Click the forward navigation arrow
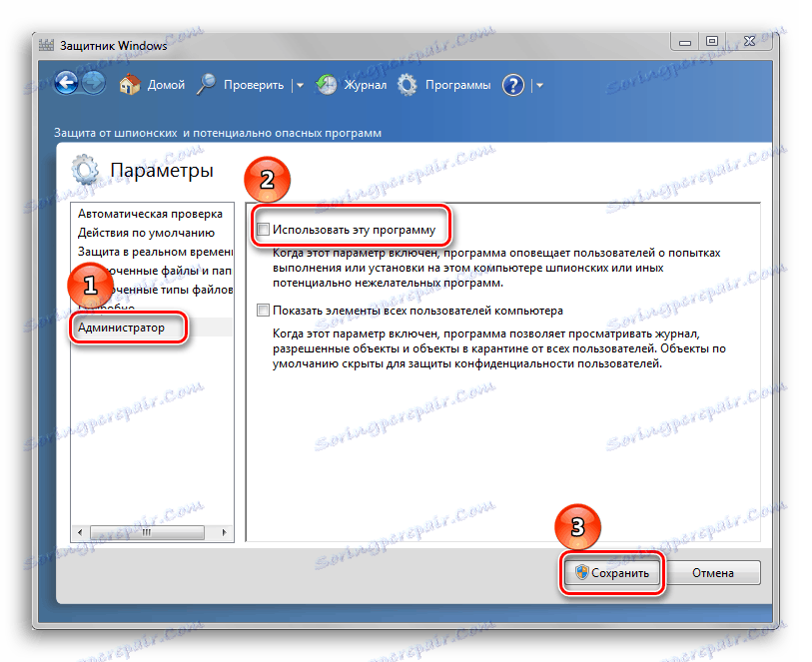 tap(93, 84)
